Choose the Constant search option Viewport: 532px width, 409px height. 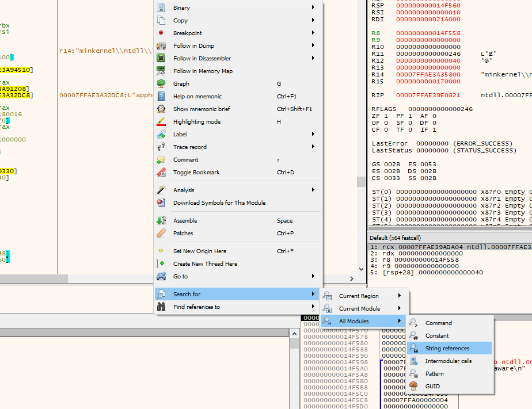[449, 335]
